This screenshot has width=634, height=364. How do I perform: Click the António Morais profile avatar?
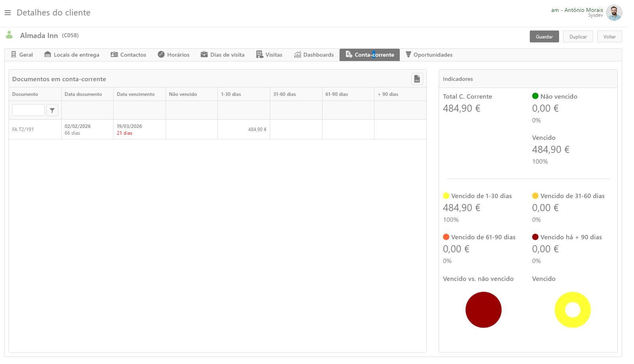[614, 13]
